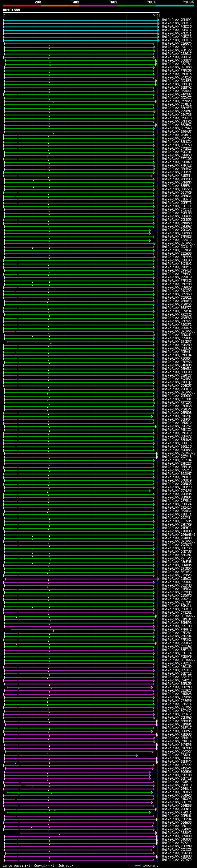The height and width of the screenshot is (868, 197).
Task: Select the UniRef100_O80738 label
Action: tap(177, 115)
